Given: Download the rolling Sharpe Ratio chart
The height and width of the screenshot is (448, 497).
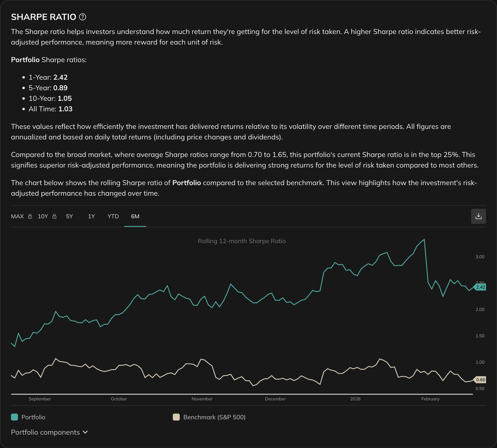Looking at the screenshot, I should [478, 216].
